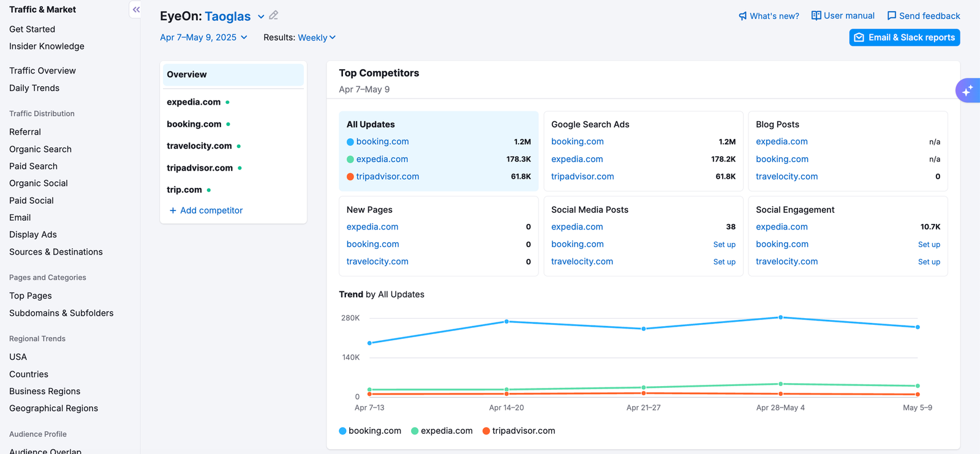980x454 pixels.
Task: Click the booking.com data point at Apr 28–May 4
Action: click(x=780, y=318)
